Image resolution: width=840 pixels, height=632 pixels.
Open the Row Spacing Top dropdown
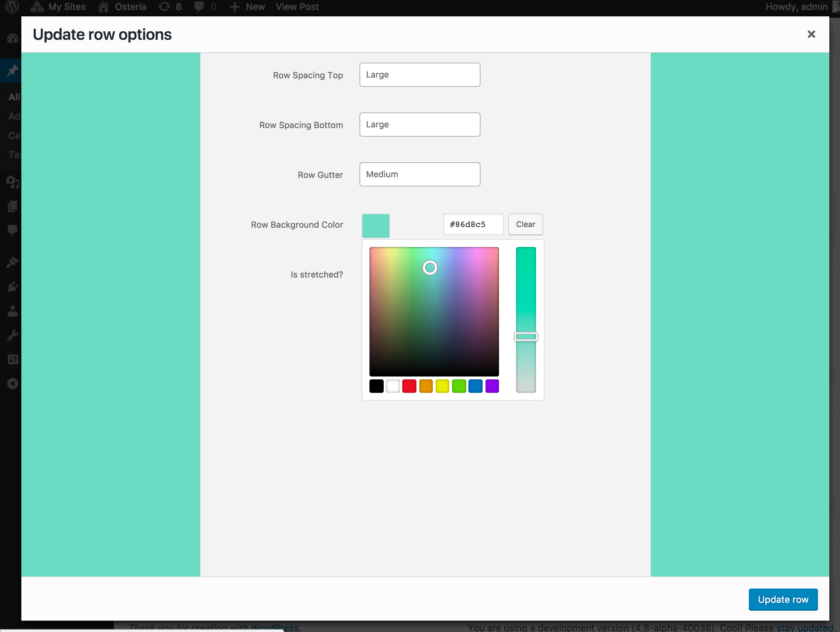[x=420, y=75]
